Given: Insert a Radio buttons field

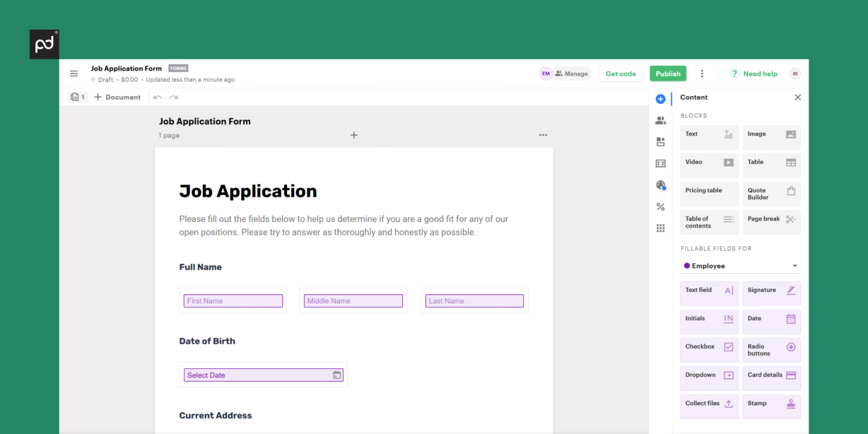Looking at the screenshot, I should 771,350.
